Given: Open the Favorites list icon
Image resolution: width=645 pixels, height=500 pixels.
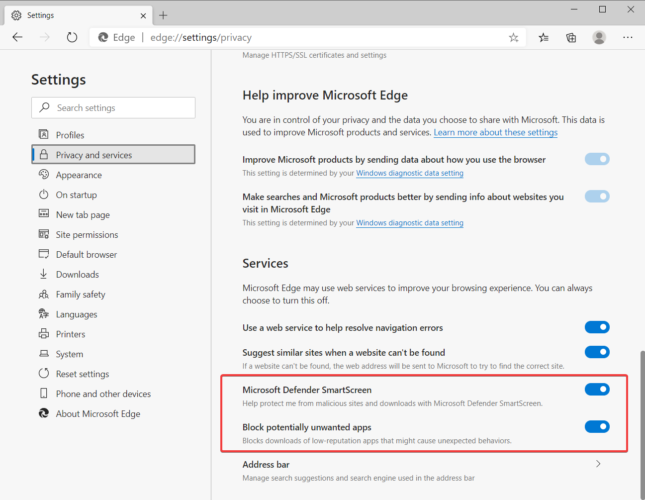Looking at the screenshot, I should [544, 37].
